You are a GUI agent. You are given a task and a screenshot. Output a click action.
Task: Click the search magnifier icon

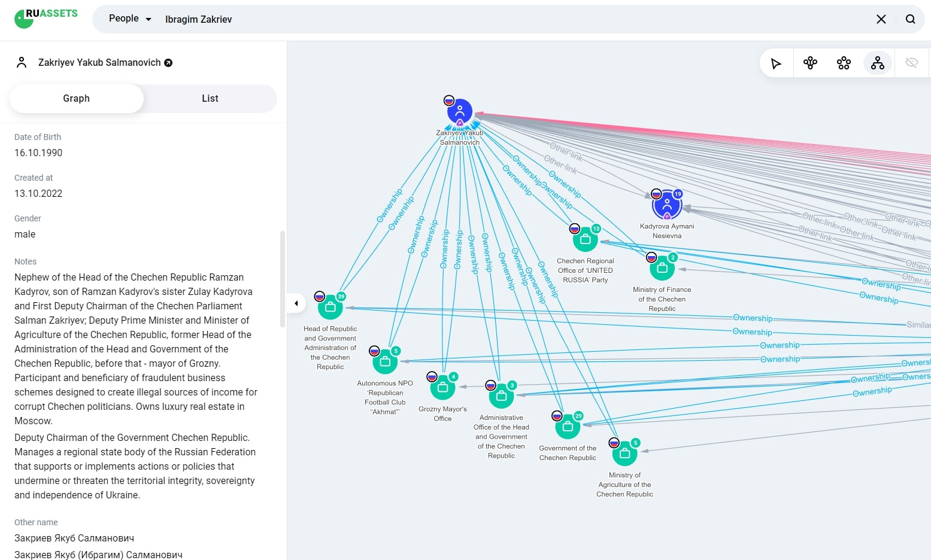(x=910, y=19)
